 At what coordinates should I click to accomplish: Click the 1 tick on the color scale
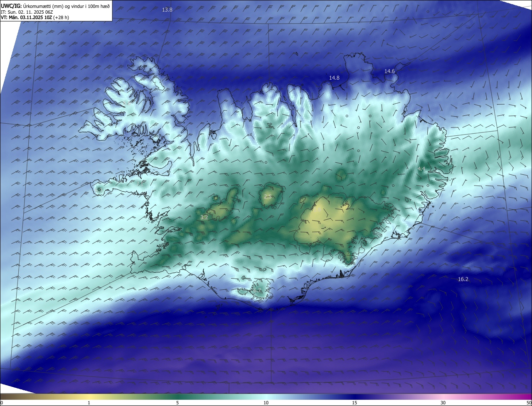click(x=89, y=403)
